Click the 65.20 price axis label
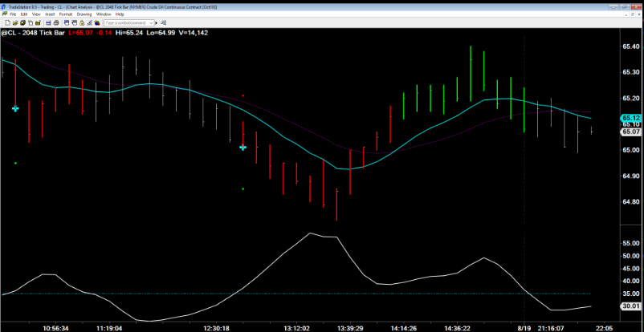The image size is (644, 332). pos(631,99)
